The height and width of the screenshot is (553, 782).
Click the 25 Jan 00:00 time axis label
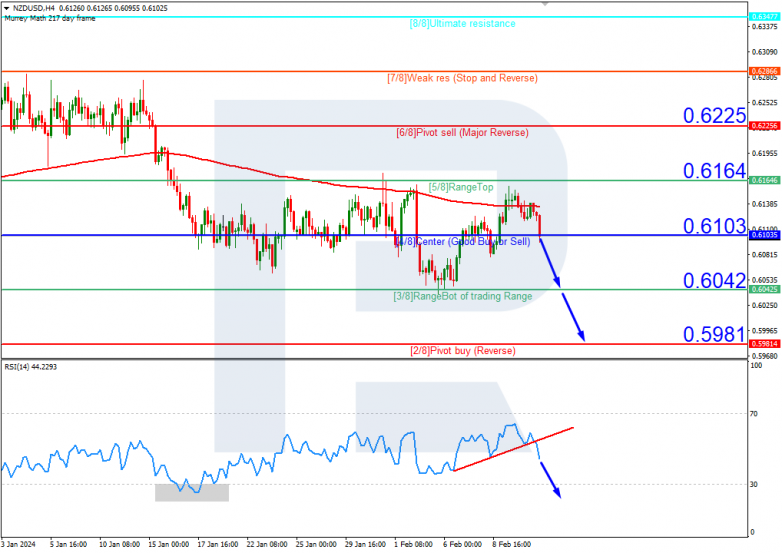[x=316, y=545]
